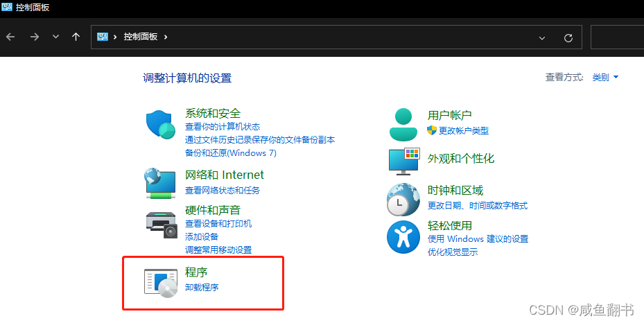The height and width of the screenshot is (323, 644).
Task: Open 查看方式 类别 dropdown
Action: pos(605,77)
